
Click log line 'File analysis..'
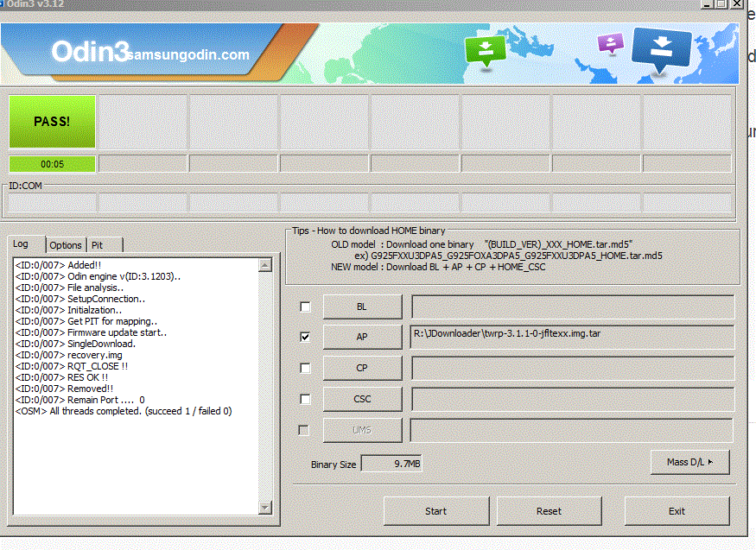click(69, 288)
